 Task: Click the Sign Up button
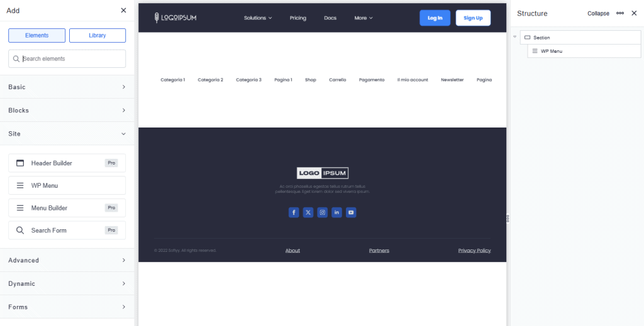click(473, 18)
